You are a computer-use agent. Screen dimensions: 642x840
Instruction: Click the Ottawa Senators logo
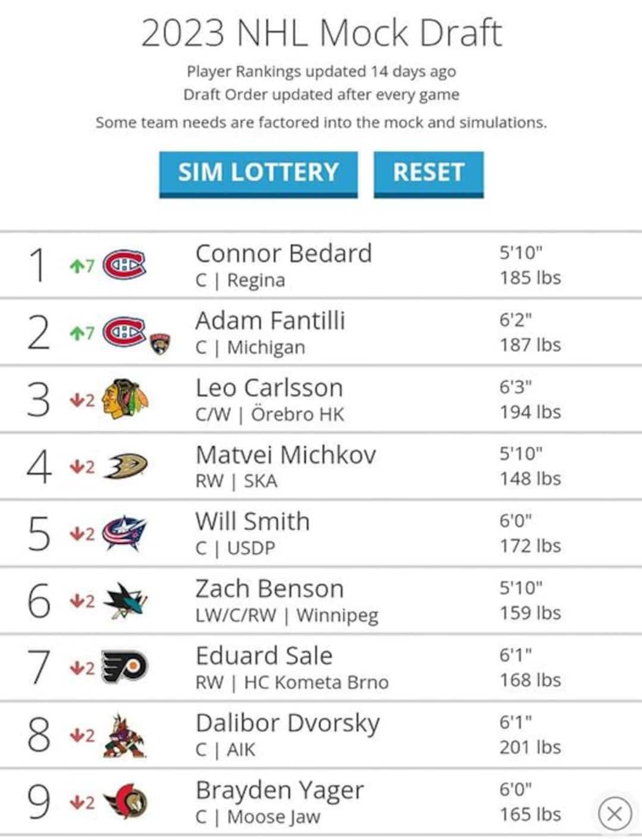125,801
